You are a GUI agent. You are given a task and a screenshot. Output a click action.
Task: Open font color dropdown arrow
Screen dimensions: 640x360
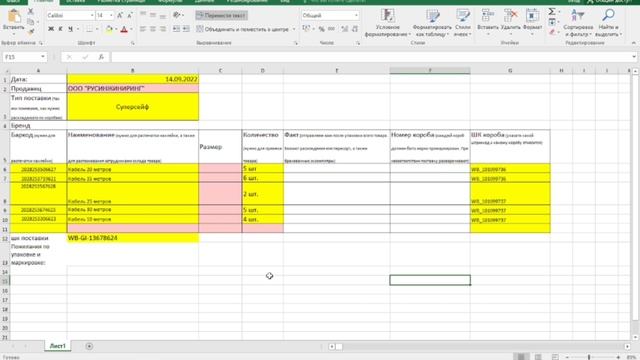[x=131, y=29]
